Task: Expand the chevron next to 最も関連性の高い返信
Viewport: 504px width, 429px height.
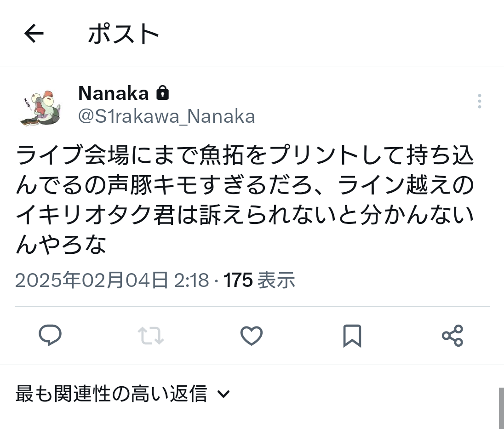Action: point(223,394)
